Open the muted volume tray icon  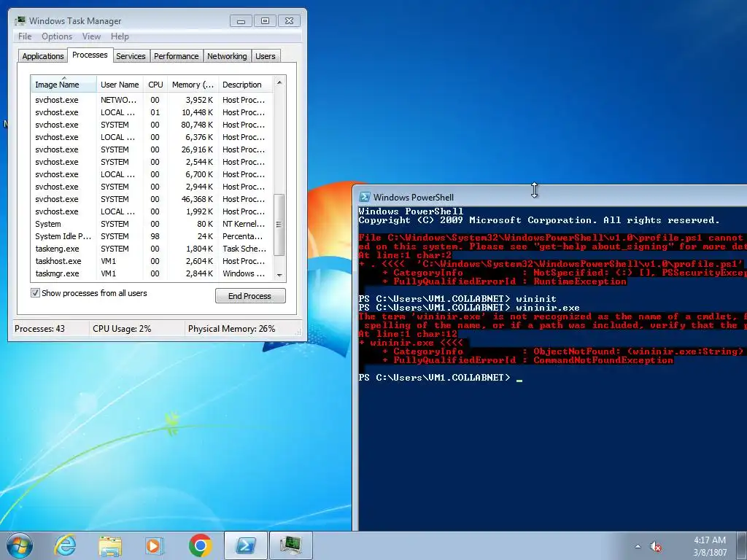[656, 547]
